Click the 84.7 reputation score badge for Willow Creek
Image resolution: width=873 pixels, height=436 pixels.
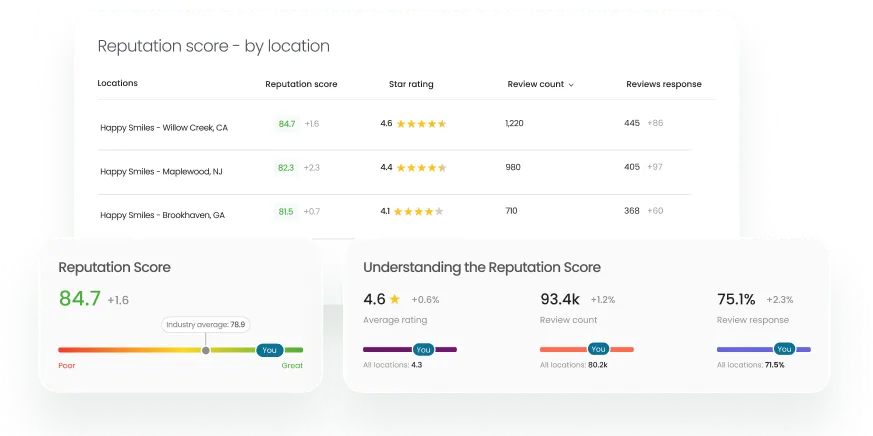click(287, 124)
